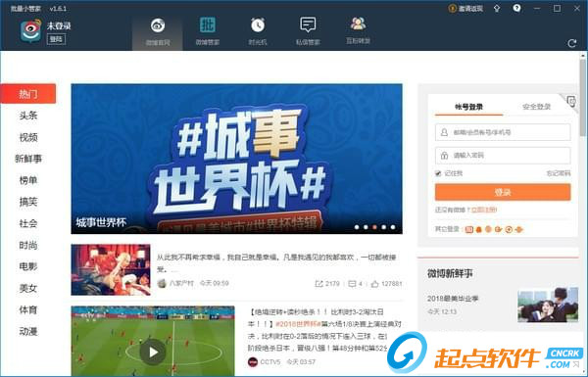Image resolution: width=588 pixels, height=377 pixels.
Task: Select the 榜单 category
Action: pyautogui.click(x=28, y=180)
